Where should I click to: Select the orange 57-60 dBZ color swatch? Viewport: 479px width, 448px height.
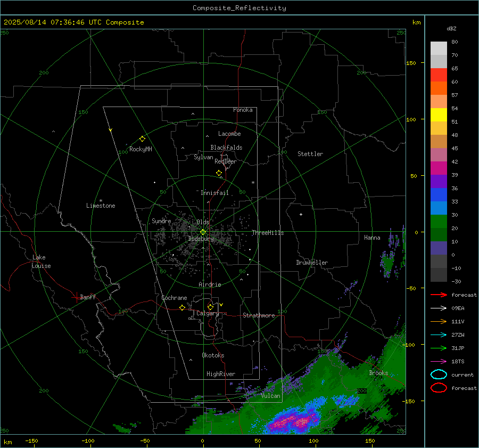(439, 88)
